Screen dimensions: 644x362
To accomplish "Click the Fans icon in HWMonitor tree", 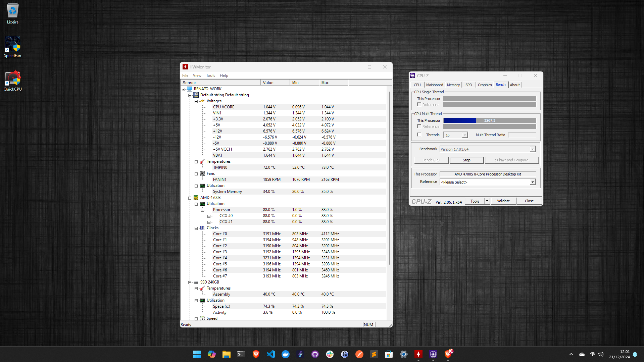I will 202,173.
